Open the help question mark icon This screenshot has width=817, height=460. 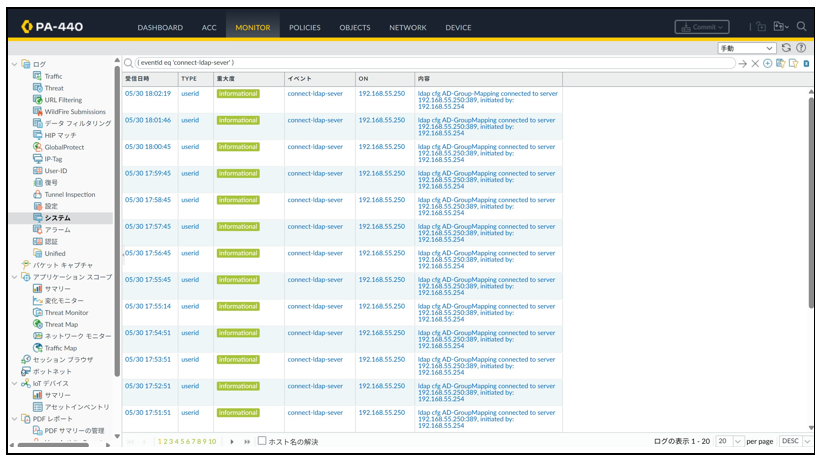[x=801, y=48]
